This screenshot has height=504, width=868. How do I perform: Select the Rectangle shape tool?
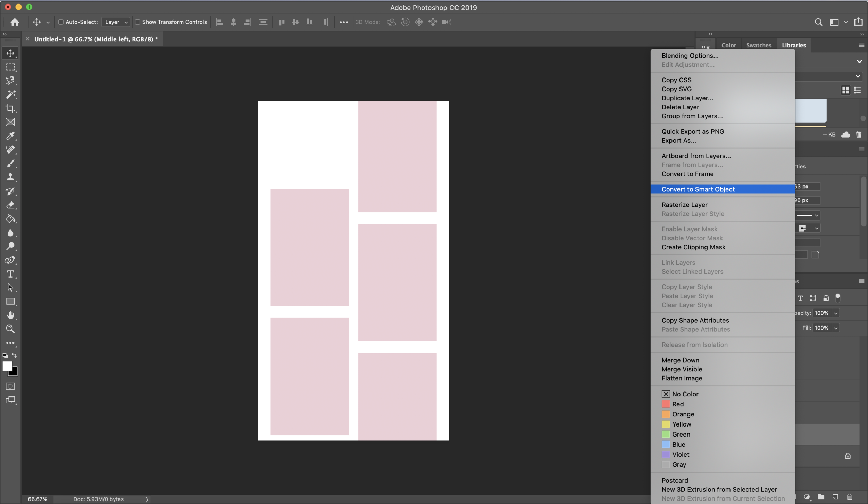point(10,301)
